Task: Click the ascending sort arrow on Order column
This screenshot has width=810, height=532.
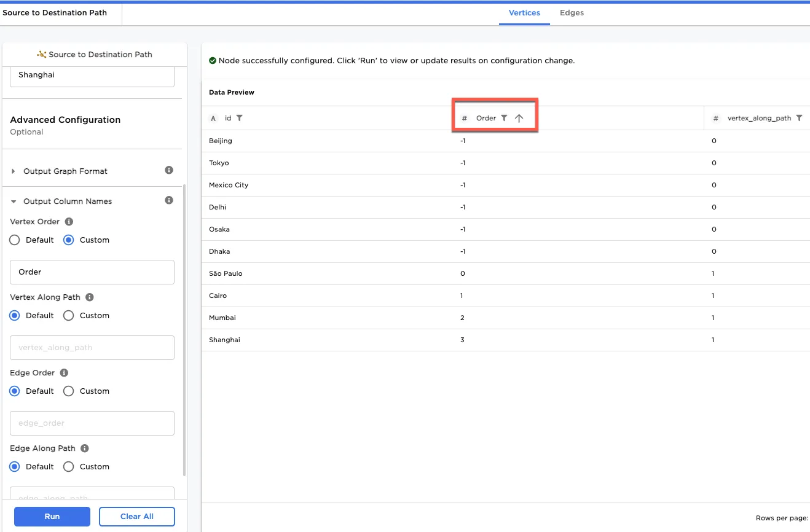Action: point(520,117)
